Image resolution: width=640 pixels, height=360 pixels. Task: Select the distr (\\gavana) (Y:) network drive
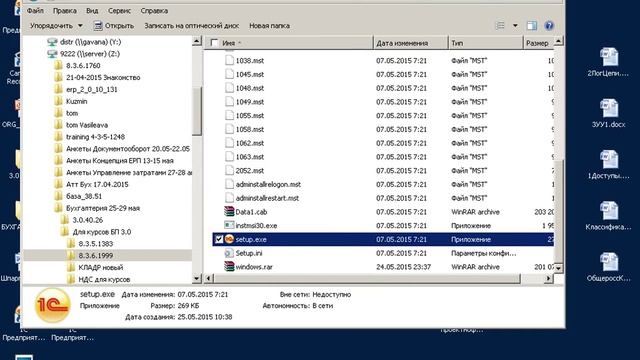pyautogui.click(x=84, y=42)
